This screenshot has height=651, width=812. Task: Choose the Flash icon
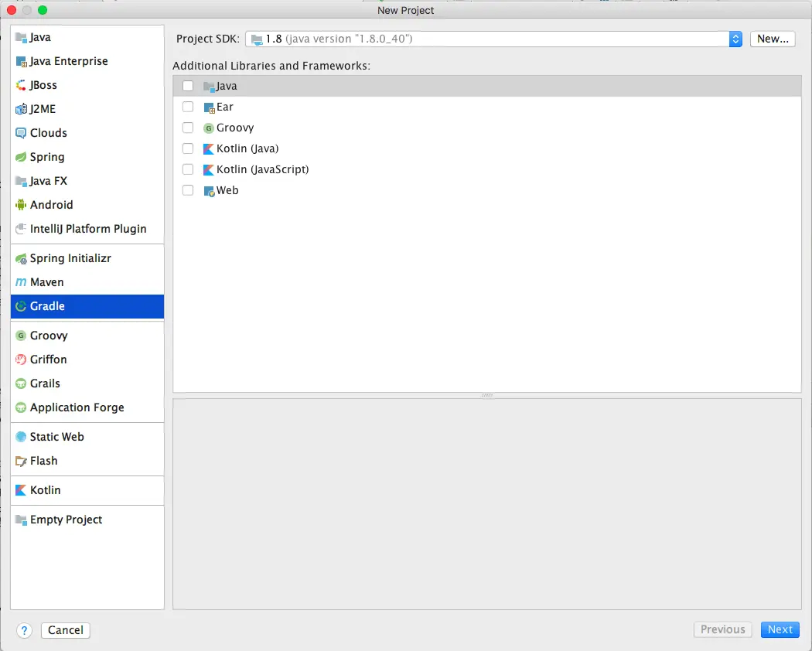point(21,461)
